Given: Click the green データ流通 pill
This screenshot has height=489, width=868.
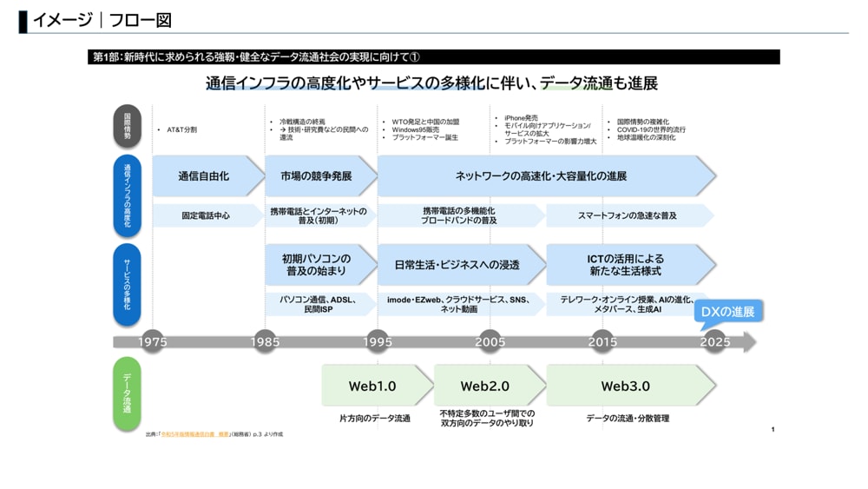Looking at the screenshot, I should click(x=128, y=393).
